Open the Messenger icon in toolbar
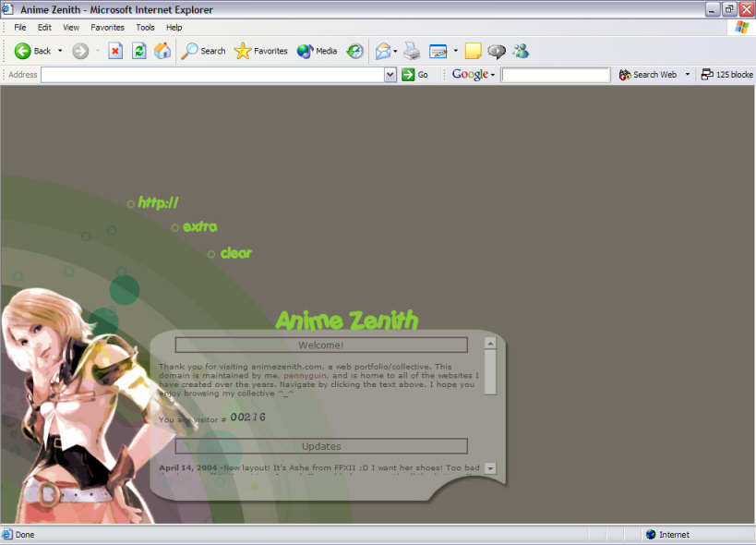 coord(521,51)
